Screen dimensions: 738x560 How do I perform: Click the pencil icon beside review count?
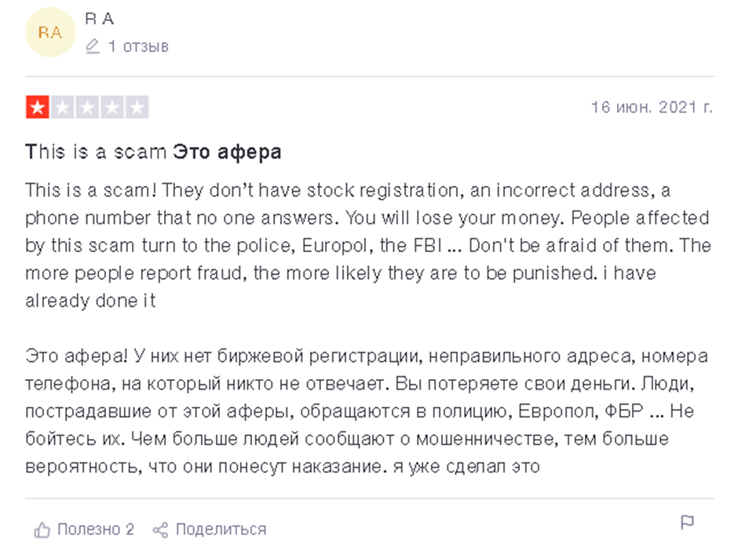pyautogui.click(x=93, y=47)
